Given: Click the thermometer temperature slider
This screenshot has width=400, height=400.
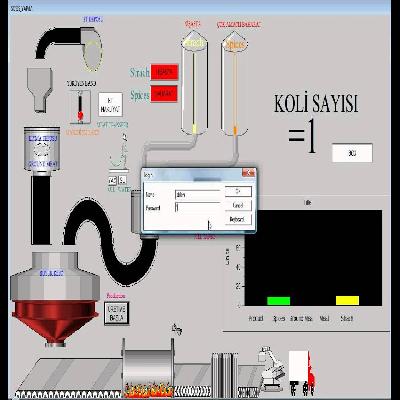Looking at the screenshot, I should (x=80, y=107).
